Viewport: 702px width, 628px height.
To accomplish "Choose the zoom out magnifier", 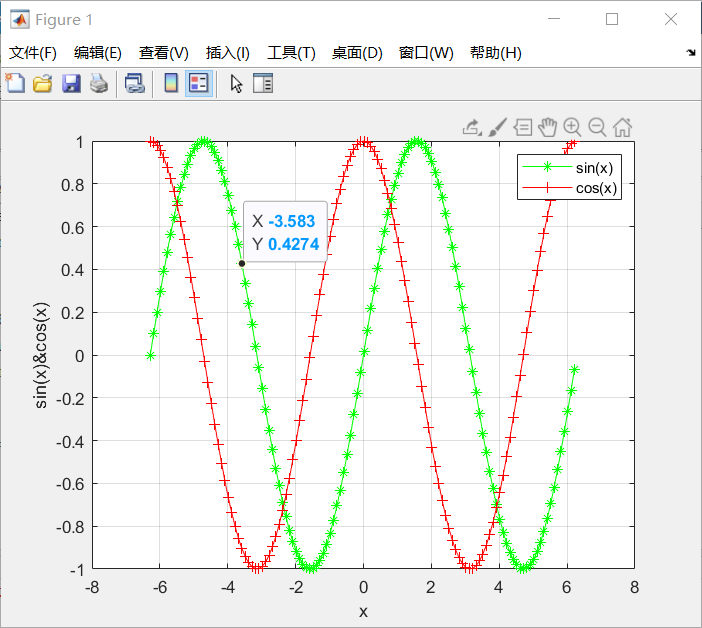I will (x=597, y=128).
